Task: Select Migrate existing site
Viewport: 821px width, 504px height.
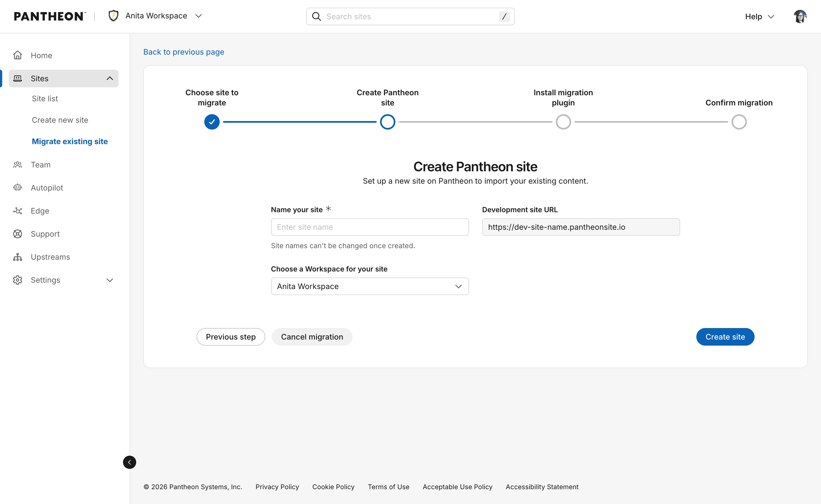Action: click(x=70, y=141)
